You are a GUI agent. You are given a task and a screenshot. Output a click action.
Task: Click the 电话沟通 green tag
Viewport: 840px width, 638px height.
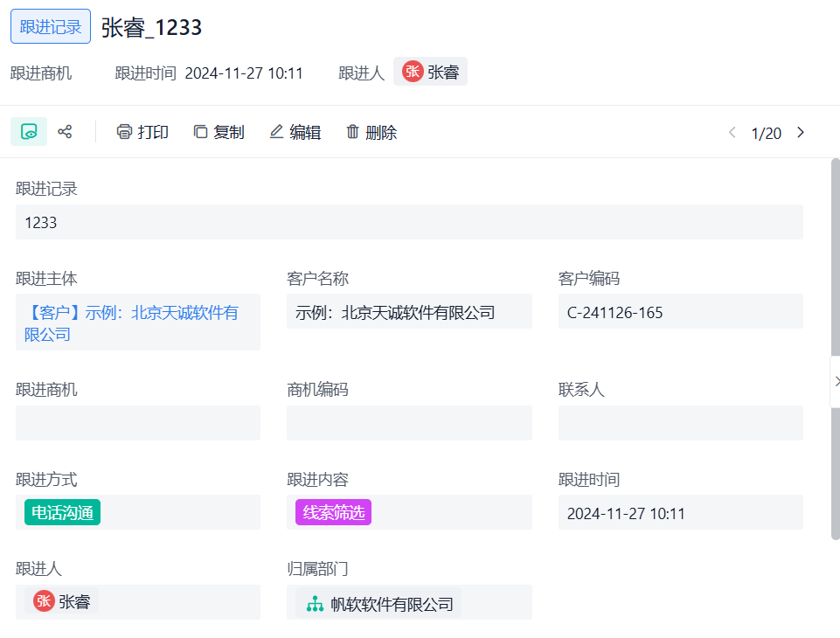click(62, 512)
